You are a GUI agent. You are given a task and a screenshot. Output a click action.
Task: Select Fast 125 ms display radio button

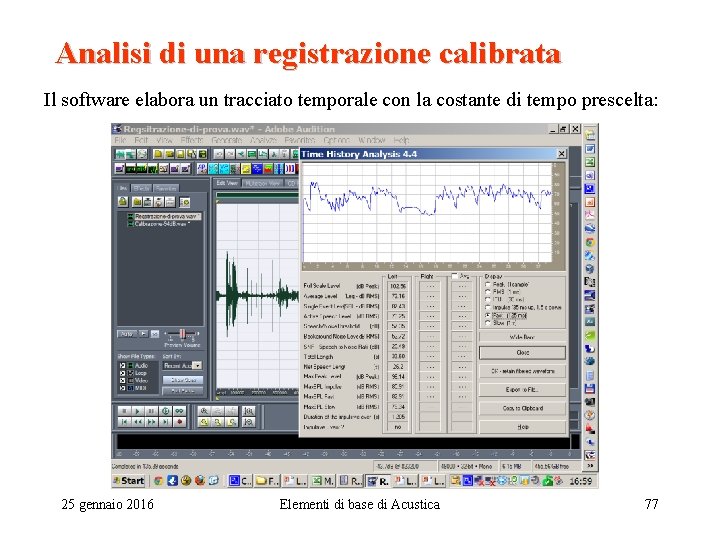[x=488, y=315]
